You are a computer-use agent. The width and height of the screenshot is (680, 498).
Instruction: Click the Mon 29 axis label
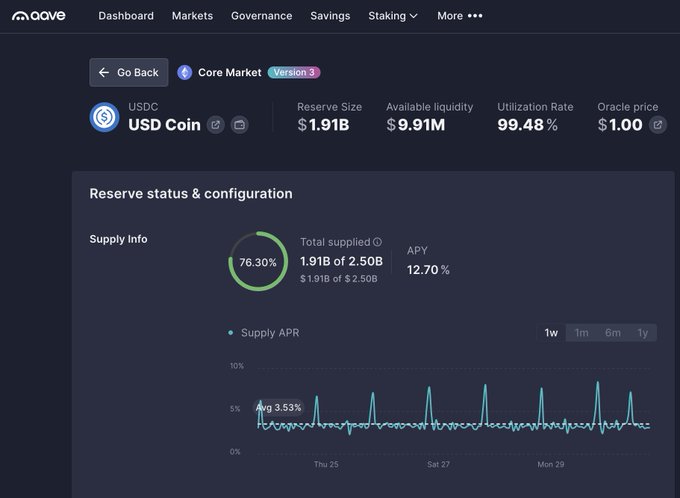pos(551,464)
